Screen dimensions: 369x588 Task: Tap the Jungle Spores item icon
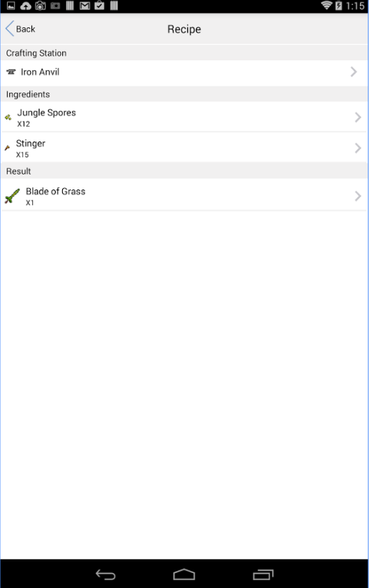pos(9,117)
